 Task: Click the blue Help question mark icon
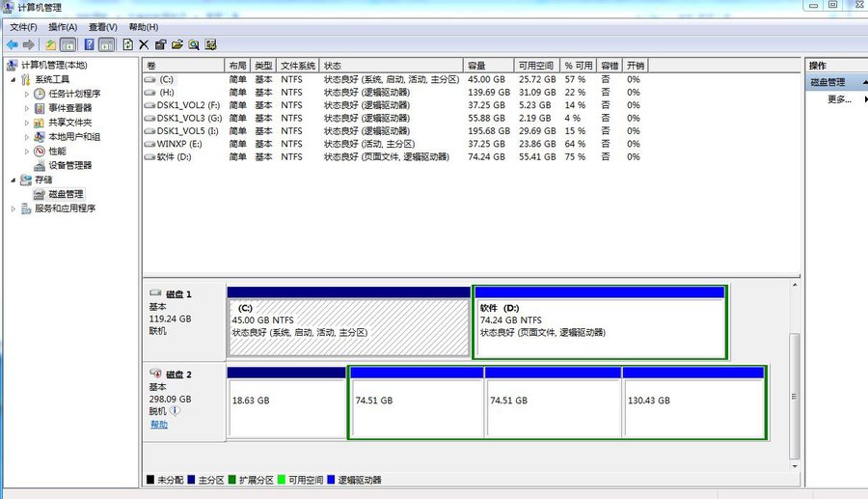click(89, 44)
